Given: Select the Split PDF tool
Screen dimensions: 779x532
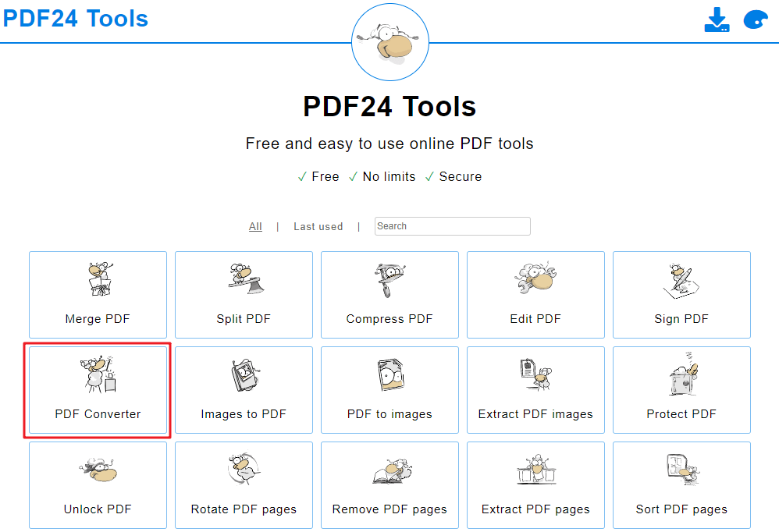Looking at the screenshot, I should [244, 295].
